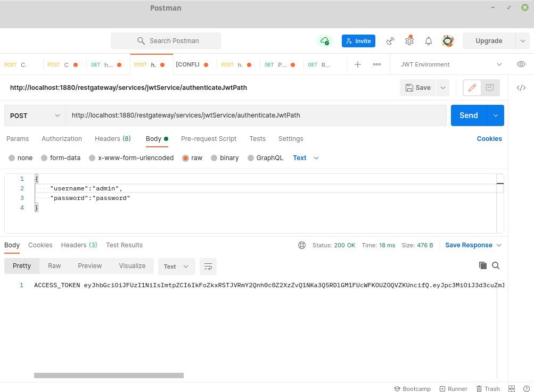Viewport: 534px width, 392px height.
Task: Open the capture requests satellite icon
Action: pyautogui.click(x=390, y=41)
